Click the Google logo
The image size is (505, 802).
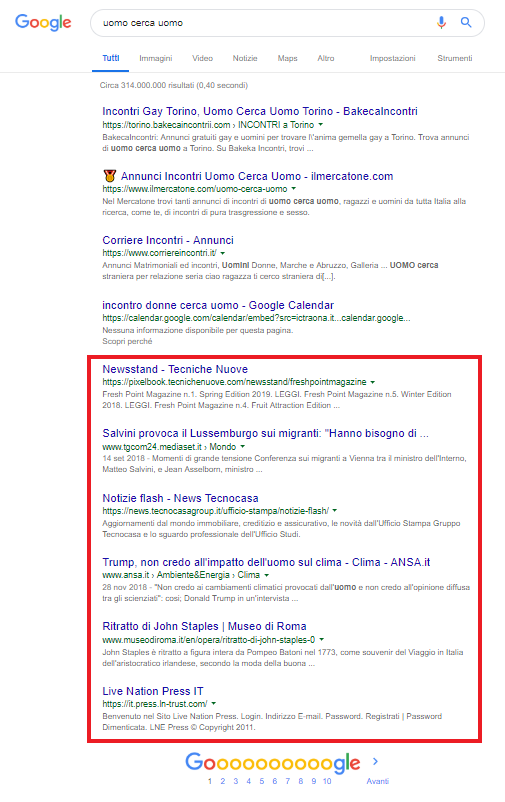pyautogui.click(x=43, y=23)
